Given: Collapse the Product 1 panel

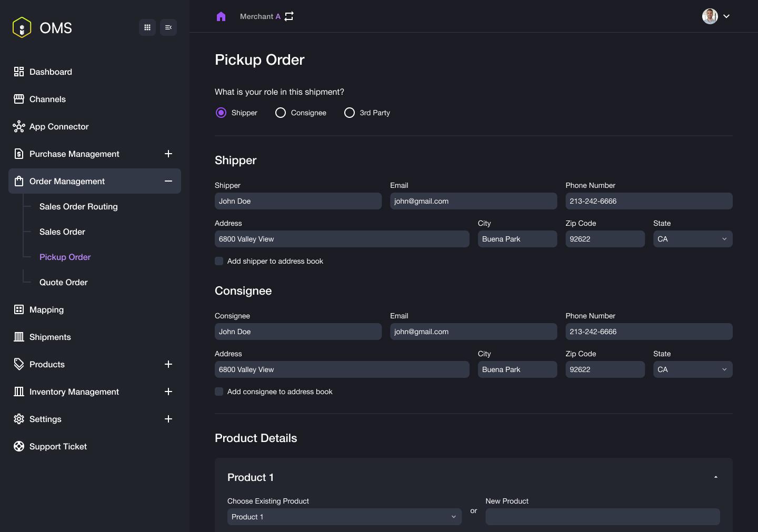Looking at the screenshot, I should (716, 477).
